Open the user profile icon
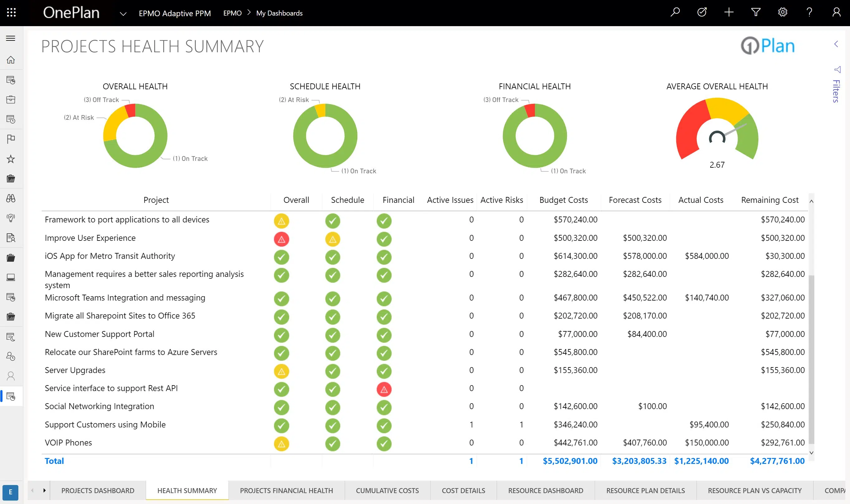Viewport: 850px width, 504px height. pyautogui.click(x=836, y=12)
